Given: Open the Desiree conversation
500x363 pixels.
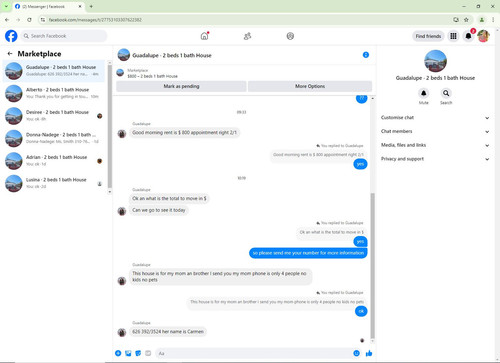Looking at the screenshot, I should (x=54, y=116).
